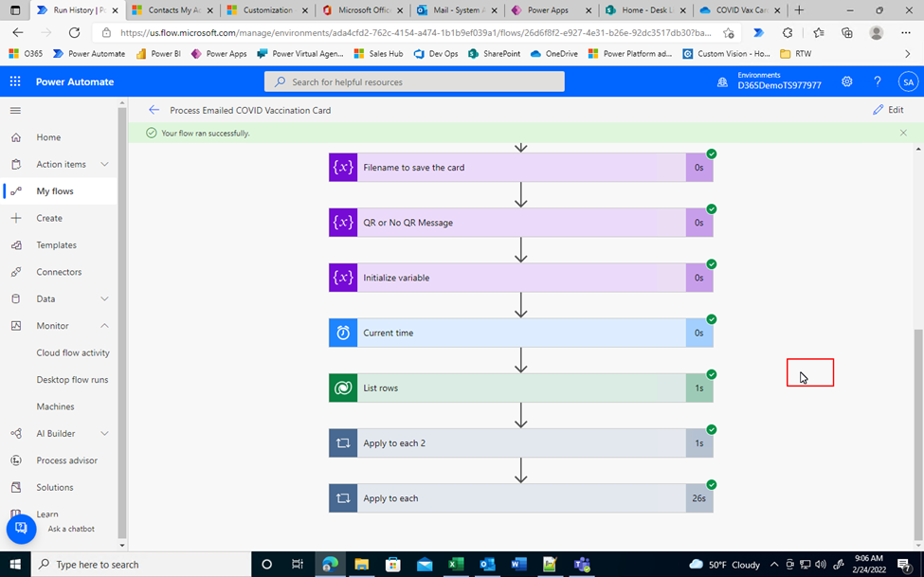The height and width of the screenshot is (577, 924).
Task: Expand the Data navigation section
Action: 104,298
